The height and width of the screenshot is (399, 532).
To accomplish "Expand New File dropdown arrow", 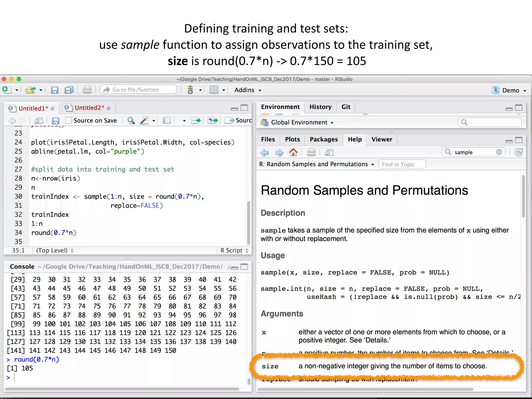I will 17,90.
